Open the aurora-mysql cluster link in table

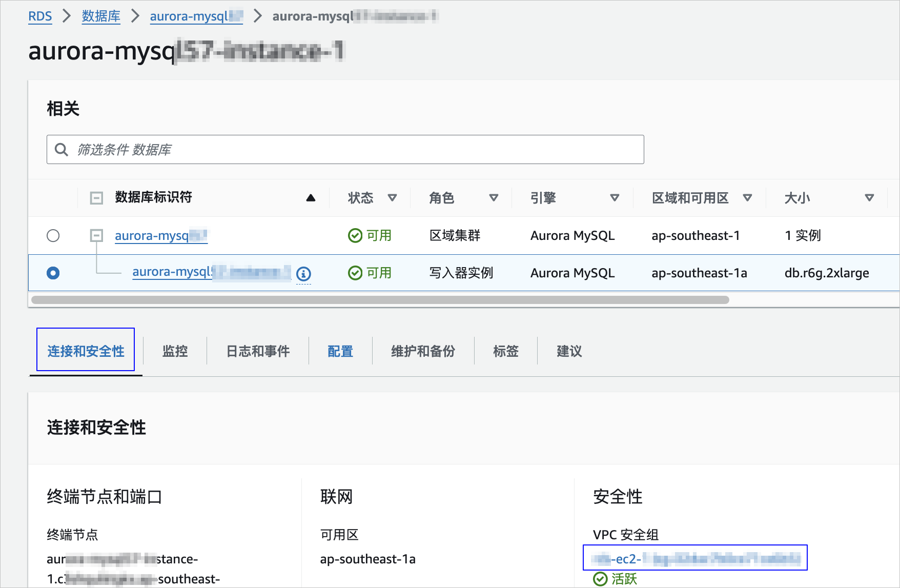pyautogui.click(x=161, y=236)
